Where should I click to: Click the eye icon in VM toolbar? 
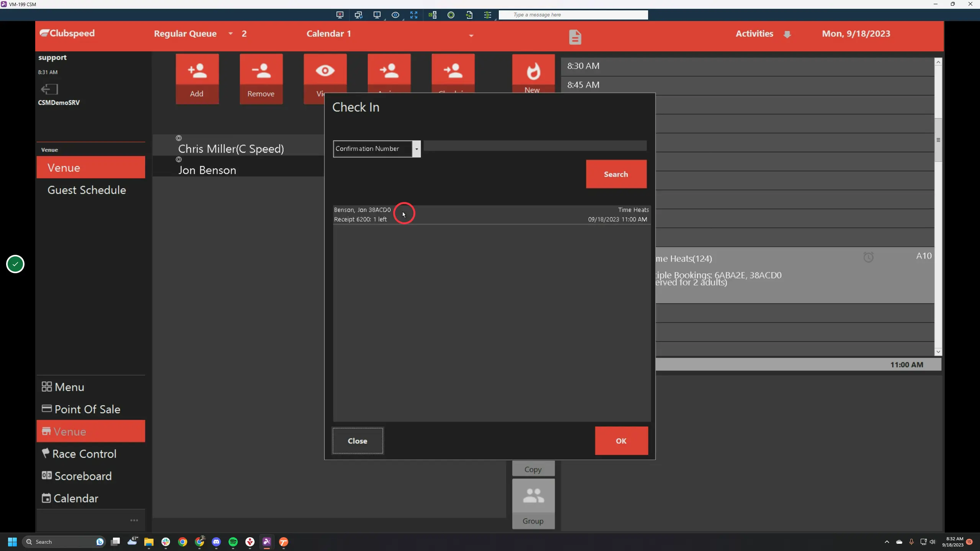coord(395,15)
